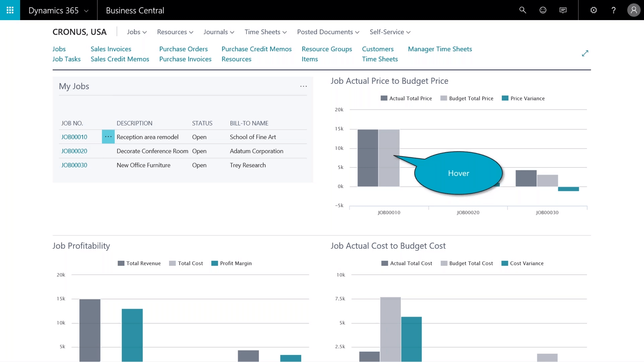
Task: Click 'Decorate Conference Room' description cell
Action: 152,151
